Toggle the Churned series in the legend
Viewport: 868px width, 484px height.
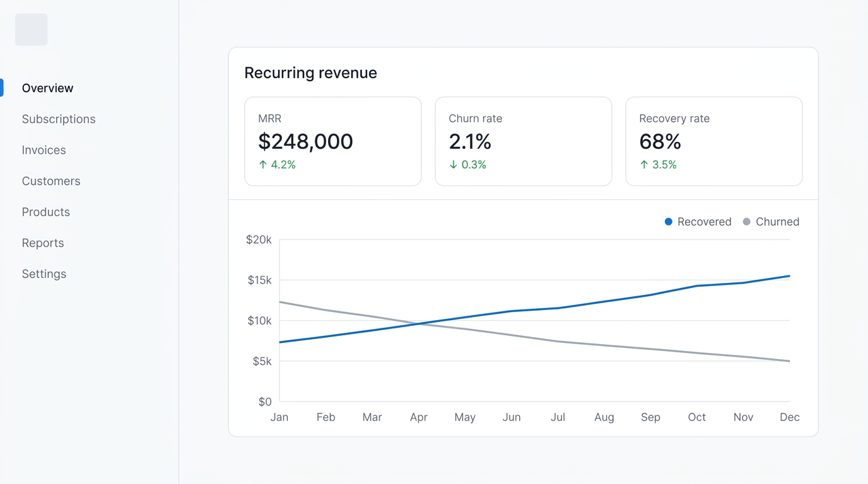click(x=771, y=222)
